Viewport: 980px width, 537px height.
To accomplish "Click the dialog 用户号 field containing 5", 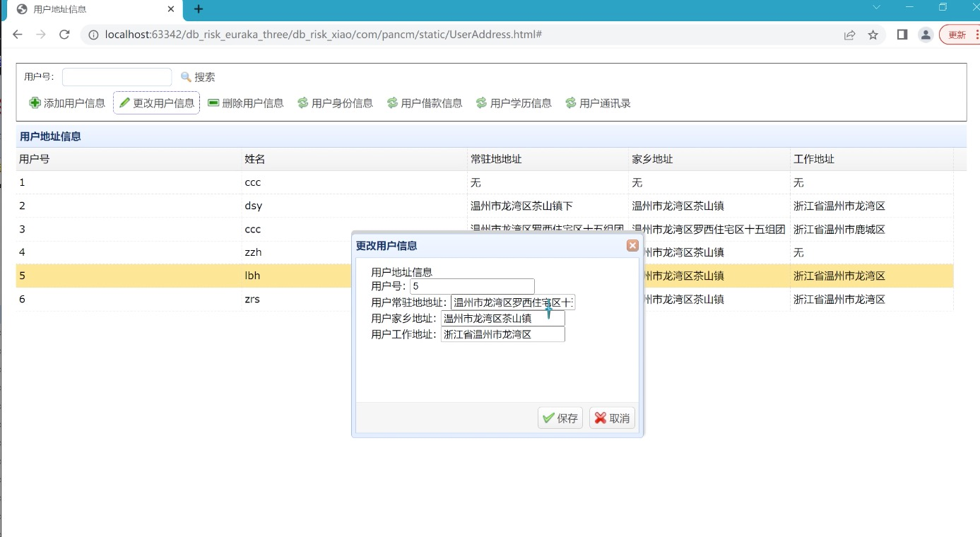I will 472,286.
